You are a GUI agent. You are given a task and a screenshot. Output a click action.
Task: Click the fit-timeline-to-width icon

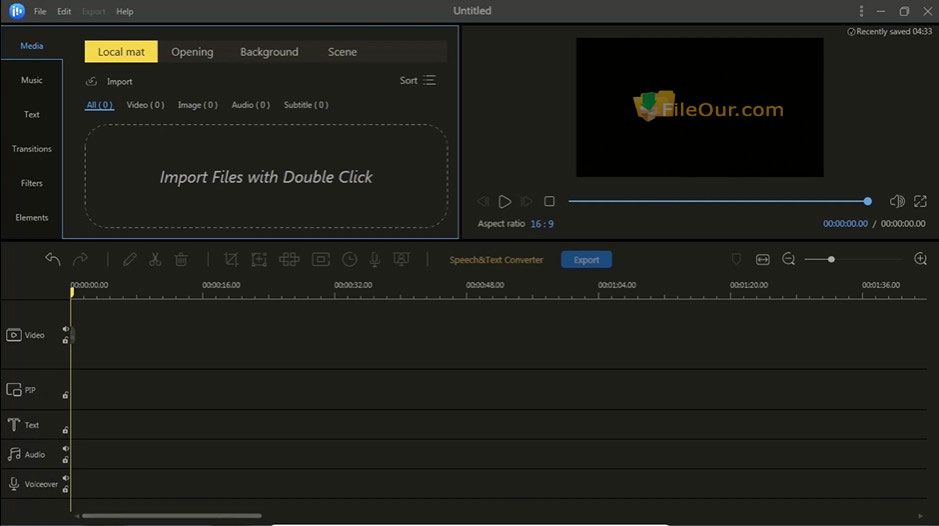pyautogui.click(x=762, y=259)
